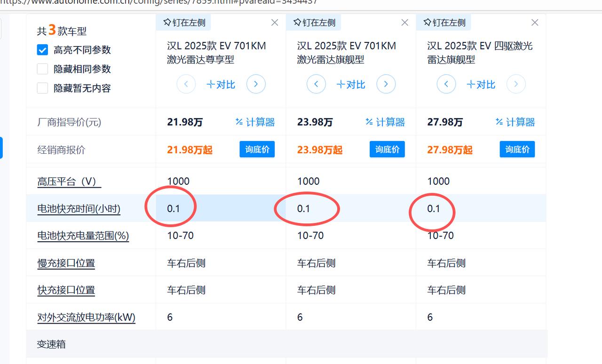The image size is (602, 364).
Task: Go to next model in 701KM 旗舰型 column
Action: pos(386,84)
